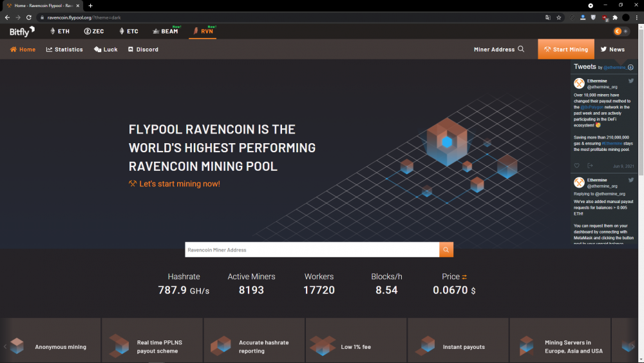Open the Chrome three-dot menu

pos(637,17)
